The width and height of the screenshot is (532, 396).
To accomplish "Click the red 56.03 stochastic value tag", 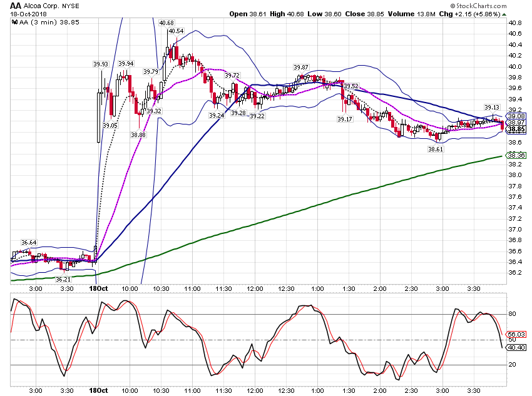I will click(516, 334).
